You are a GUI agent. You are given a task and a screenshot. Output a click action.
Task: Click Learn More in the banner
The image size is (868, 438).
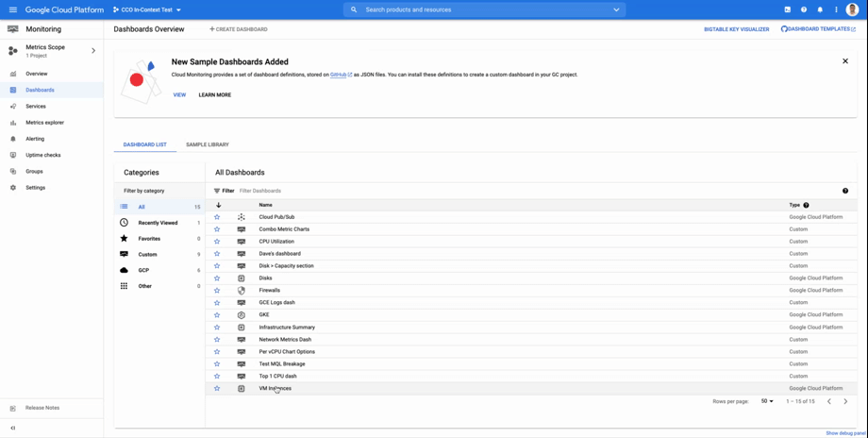[x=215, y=95]
